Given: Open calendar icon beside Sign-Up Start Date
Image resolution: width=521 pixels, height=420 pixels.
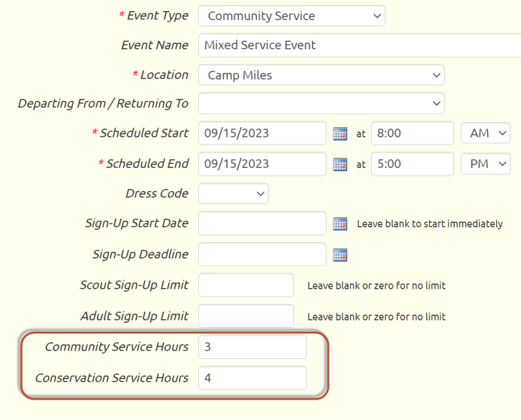Looking at the screenshot, I should click(340, 224).
